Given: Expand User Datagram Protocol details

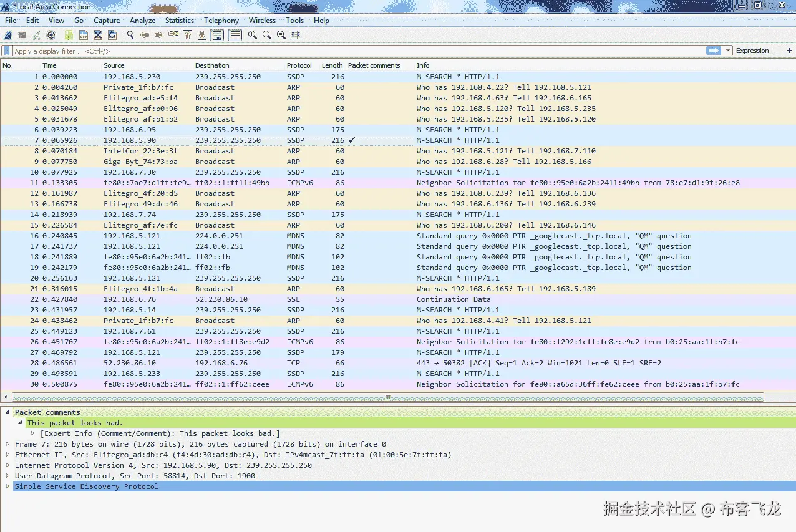Looking at the screenshot, I should point(7,476).
